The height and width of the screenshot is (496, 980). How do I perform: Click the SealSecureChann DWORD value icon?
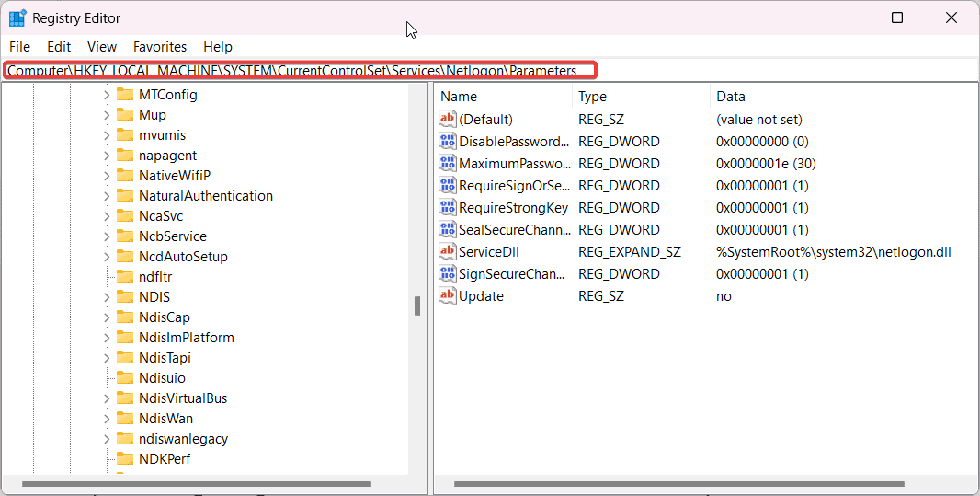point(448,229)
